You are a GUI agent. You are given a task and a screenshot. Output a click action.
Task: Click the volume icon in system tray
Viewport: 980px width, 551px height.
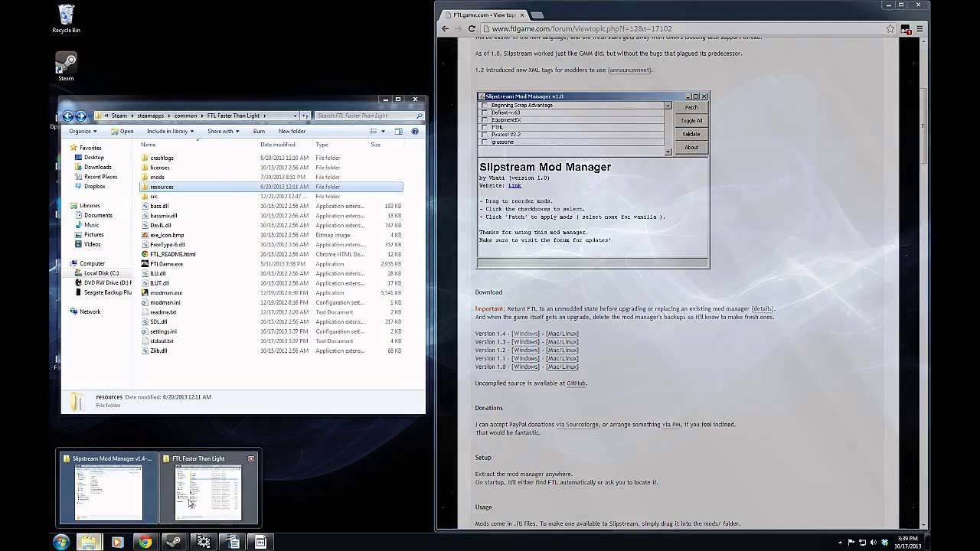(x=874, y=542)
